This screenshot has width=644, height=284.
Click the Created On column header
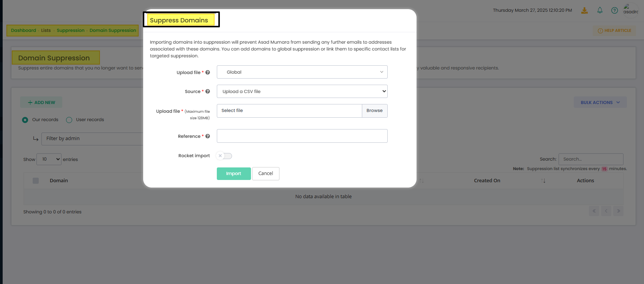[487, 181]
